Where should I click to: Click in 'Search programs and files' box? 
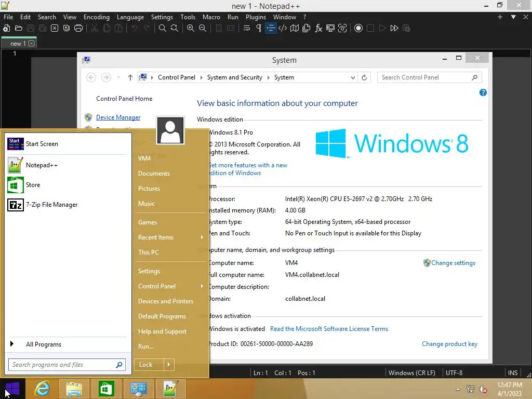(x=67, y=365)
